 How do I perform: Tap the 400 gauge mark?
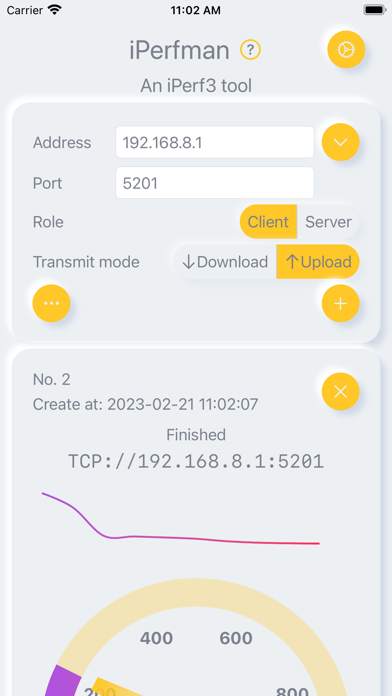(x=156, y=638)
